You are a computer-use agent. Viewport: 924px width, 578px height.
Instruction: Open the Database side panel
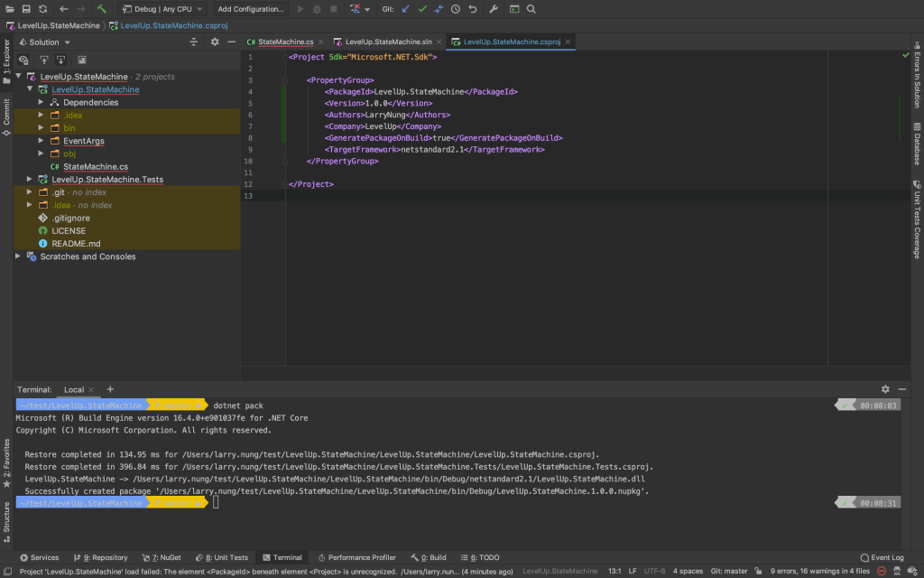(x=918, y=144)
